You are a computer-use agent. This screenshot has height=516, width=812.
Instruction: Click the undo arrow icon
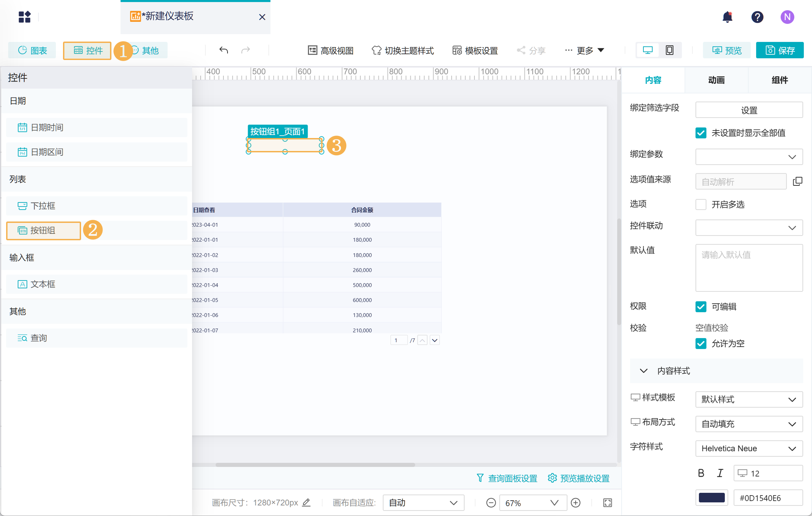coord(223,50)
